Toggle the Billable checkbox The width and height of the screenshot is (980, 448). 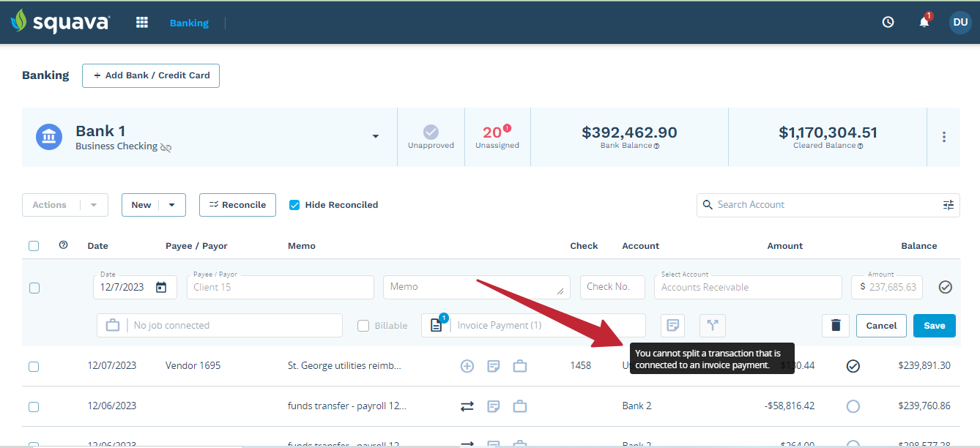tap(363, 326)
